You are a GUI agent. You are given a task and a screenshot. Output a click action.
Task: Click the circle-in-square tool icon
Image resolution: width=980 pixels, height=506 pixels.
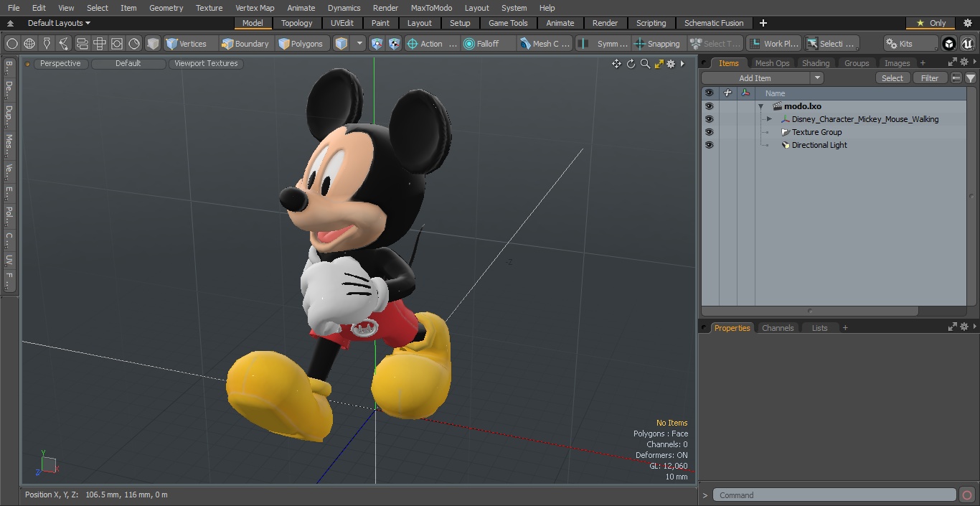tap(117, 44)
